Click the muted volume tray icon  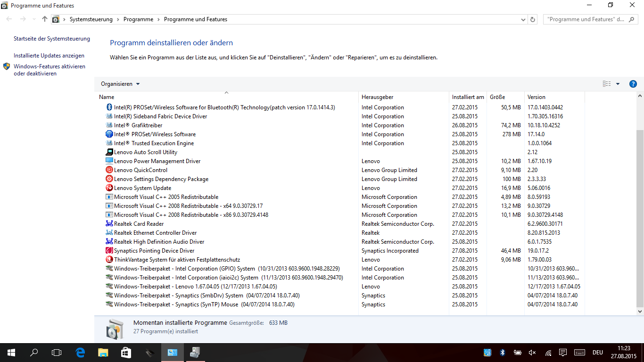pos(533,352)
